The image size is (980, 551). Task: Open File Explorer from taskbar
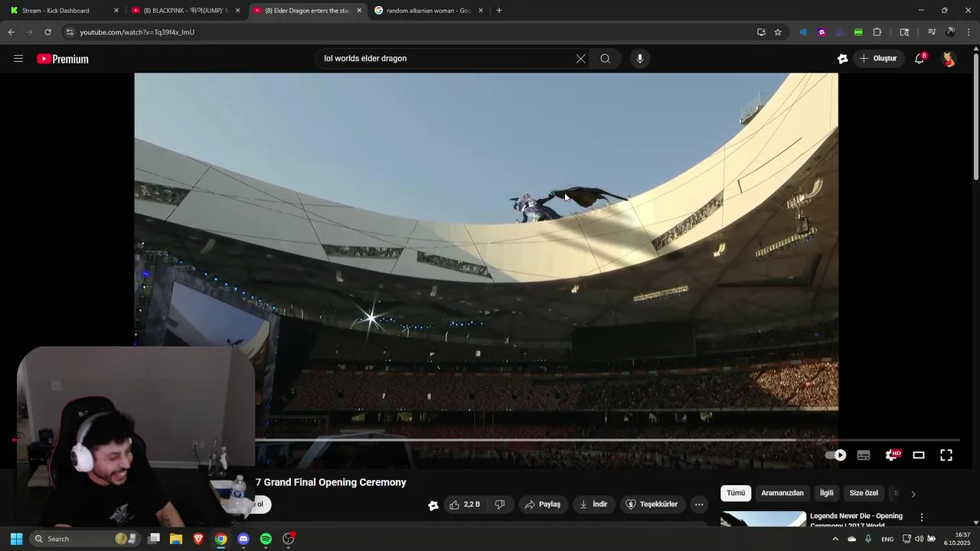tap(176, 539)
